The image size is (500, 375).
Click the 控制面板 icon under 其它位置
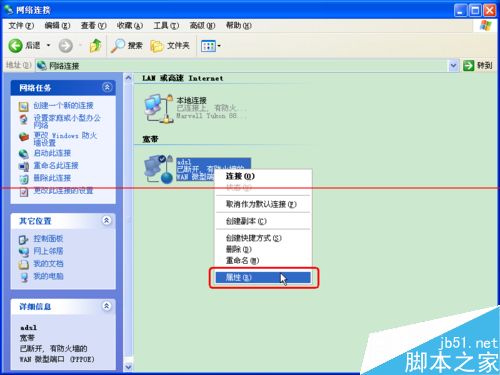(24, 239)
